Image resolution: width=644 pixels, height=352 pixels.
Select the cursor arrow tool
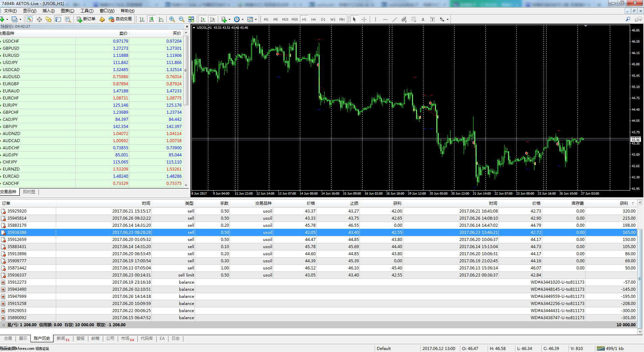(x=354, y=19)
